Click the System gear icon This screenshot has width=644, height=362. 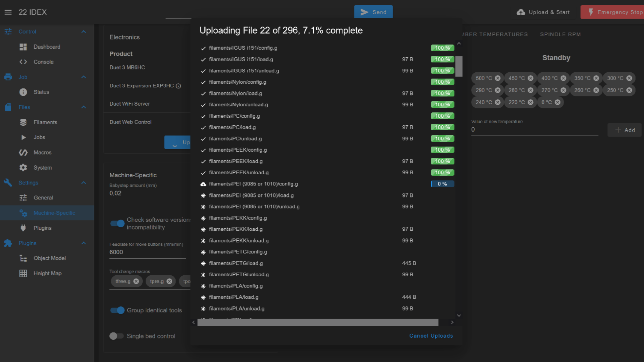click(23, 168)
